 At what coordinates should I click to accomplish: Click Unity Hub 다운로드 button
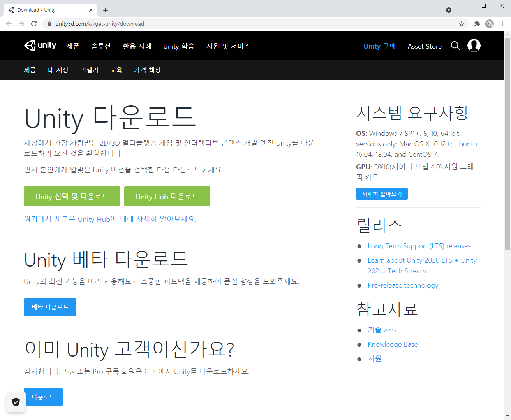167,196
